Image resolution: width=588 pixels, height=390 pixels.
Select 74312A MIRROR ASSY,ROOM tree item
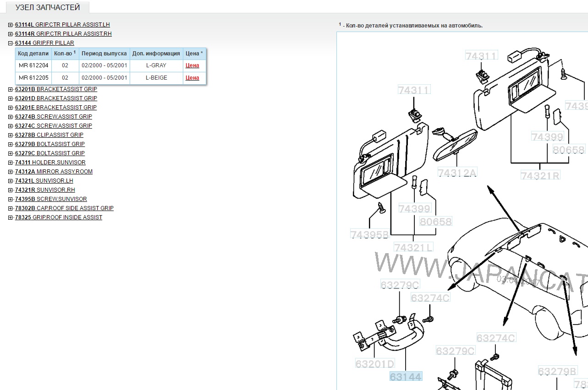tap(54, 172)
